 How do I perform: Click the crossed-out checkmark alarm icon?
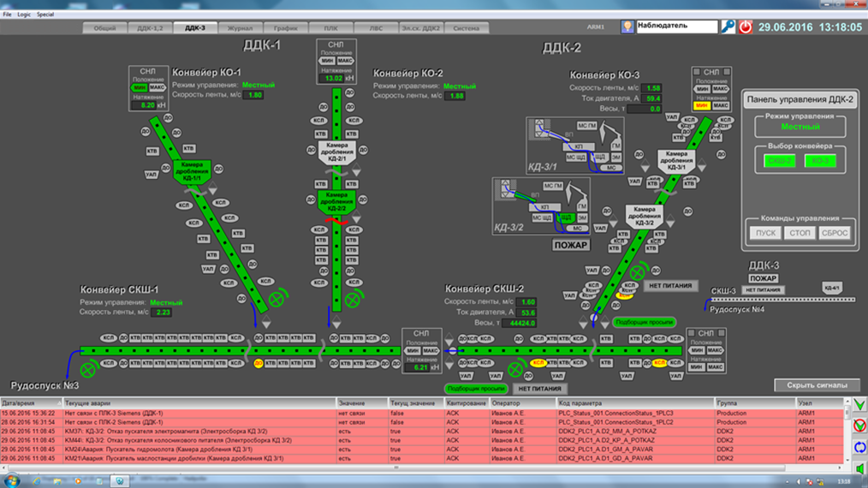coord(859,426)
